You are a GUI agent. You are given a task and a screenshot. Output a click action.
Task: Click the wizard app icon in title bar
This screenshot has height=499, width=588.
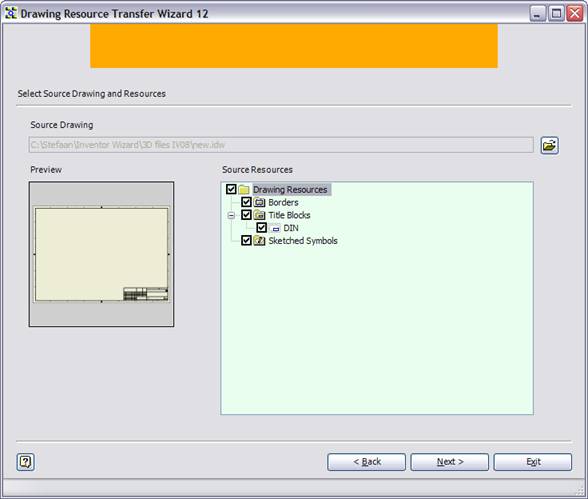[x=10, y=13]
